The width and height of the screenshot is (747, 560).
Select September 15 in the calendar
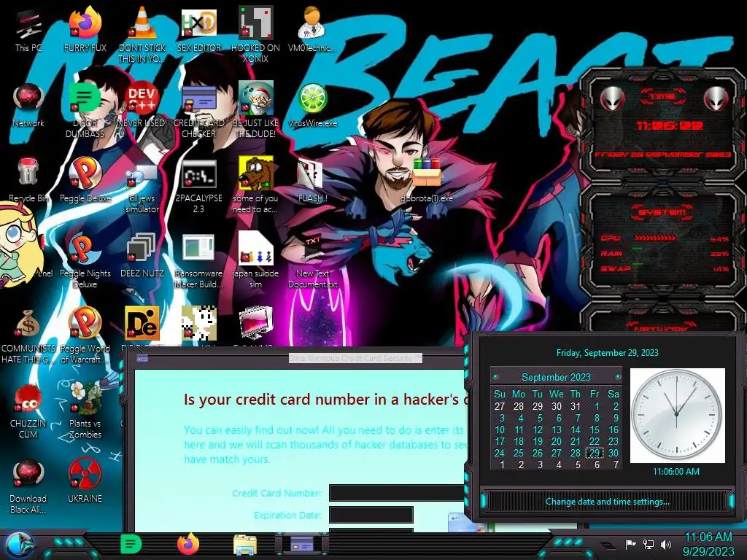pos(594,429)
